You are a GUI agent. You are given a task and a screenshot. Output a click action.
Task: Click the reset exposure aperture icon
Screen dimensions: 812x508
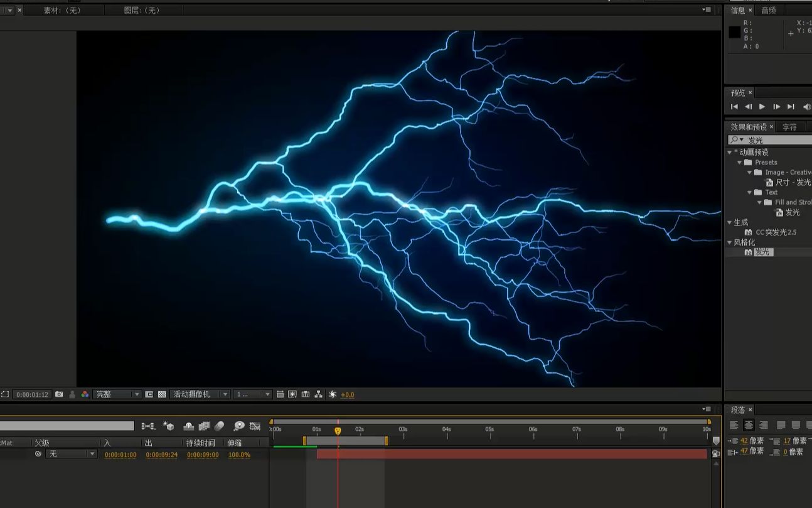pos(333,394)
